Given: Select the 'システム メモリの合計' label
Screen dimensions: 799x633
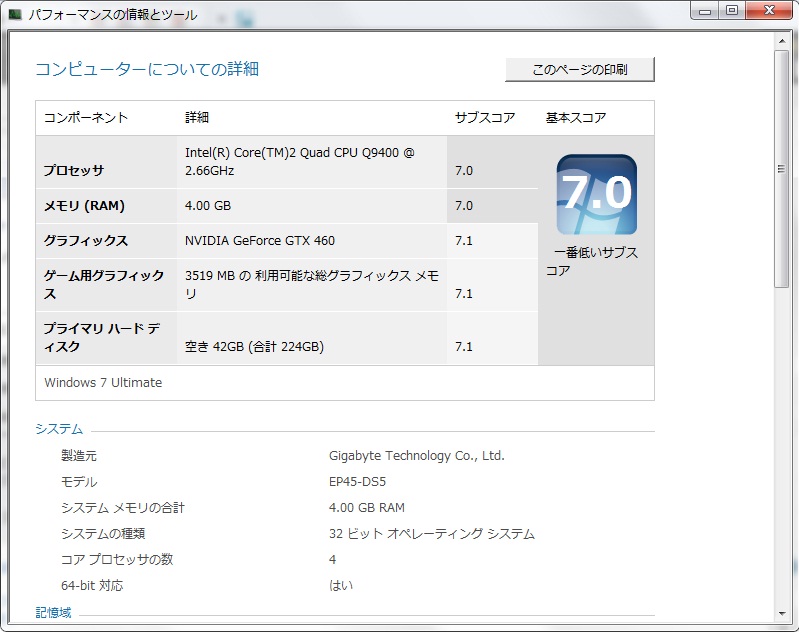Looking at the screenshot, I should pos(123,508).
